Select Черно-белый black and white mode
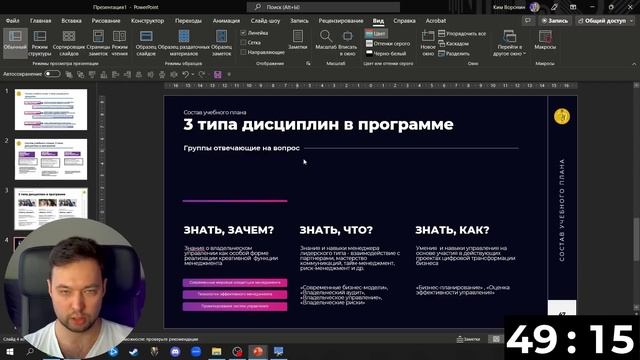 (386, 53)
